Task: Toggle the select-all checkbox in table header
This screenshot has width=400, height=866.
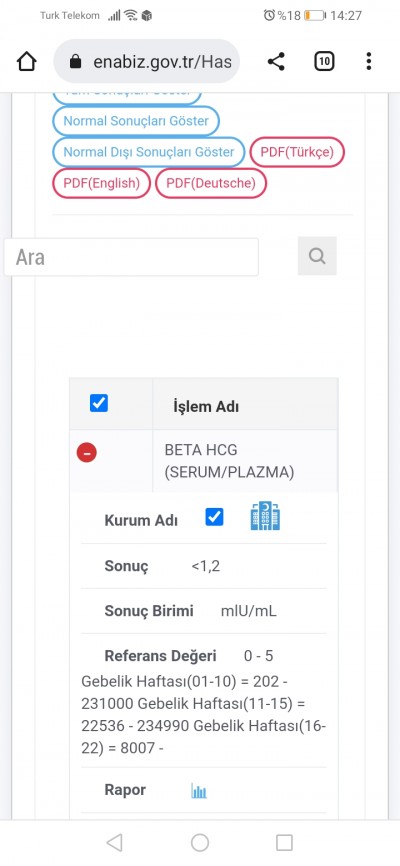Action: point(99,403)
